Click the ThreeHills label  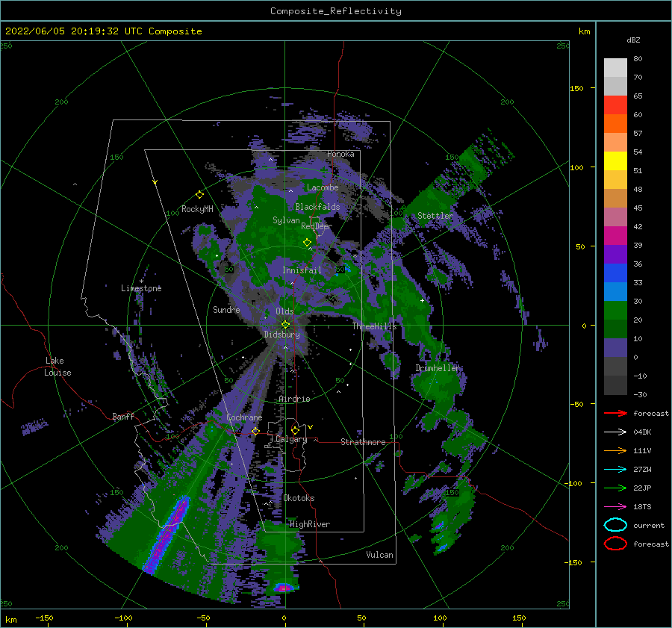click(x=375, y=326)
